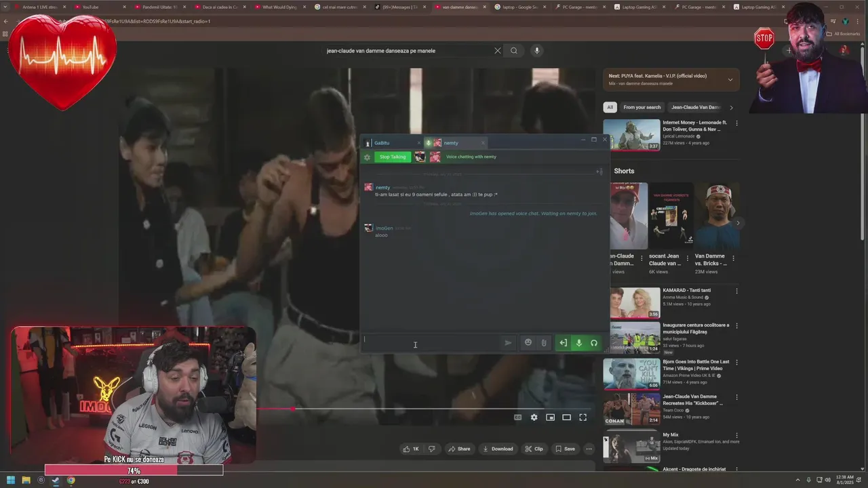
Task: Open options for KAMARAD - Tanti tanti
Action: point(737,291)
